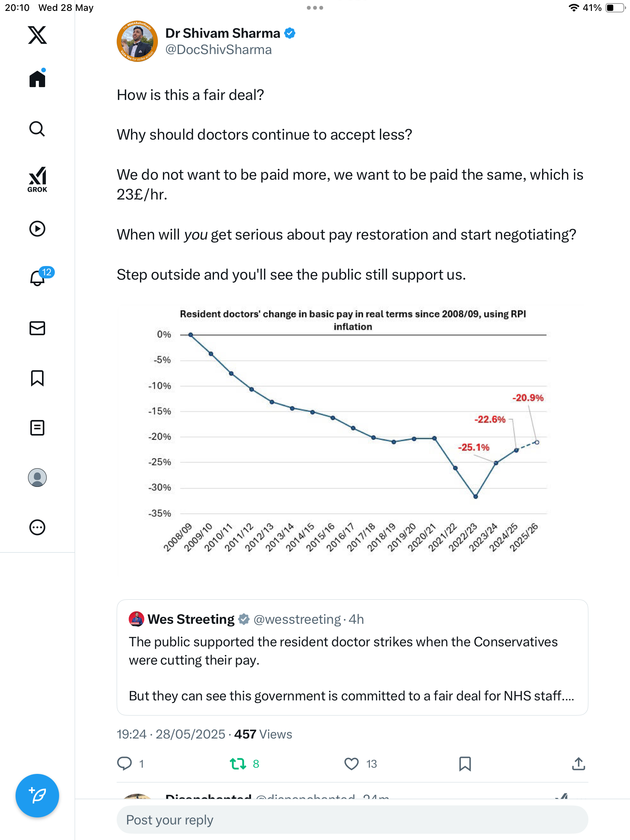
Task: Open the video play icon in sidebar
Action: click(x=37, y=229)
